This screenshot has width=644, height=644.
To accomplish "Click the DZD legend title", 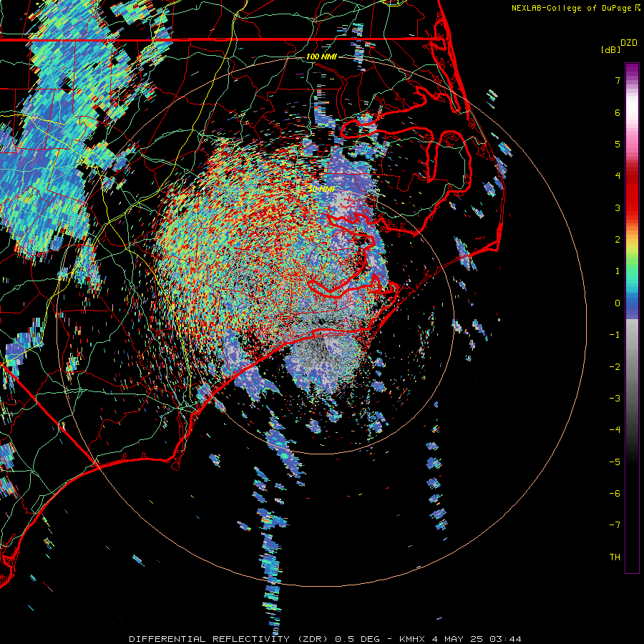I will pyautogui.click(x=629, y=43).
